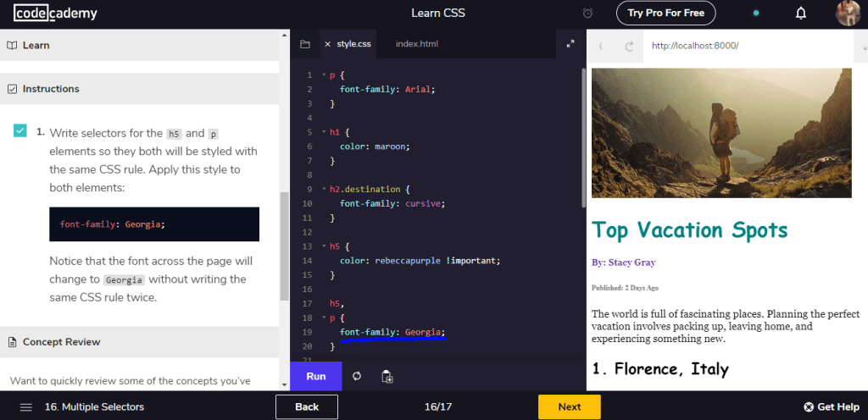Switch to the index.html tab

(416, 44)
